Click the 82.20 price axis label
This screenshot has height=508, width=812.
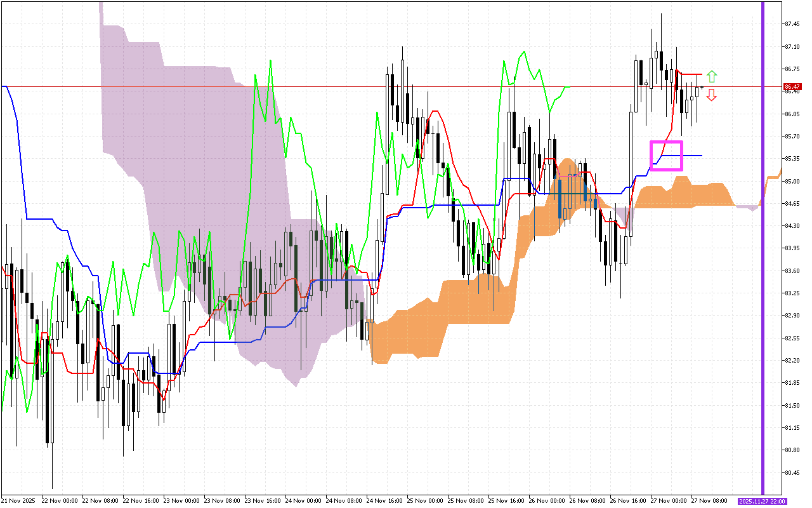coord(792,360)
